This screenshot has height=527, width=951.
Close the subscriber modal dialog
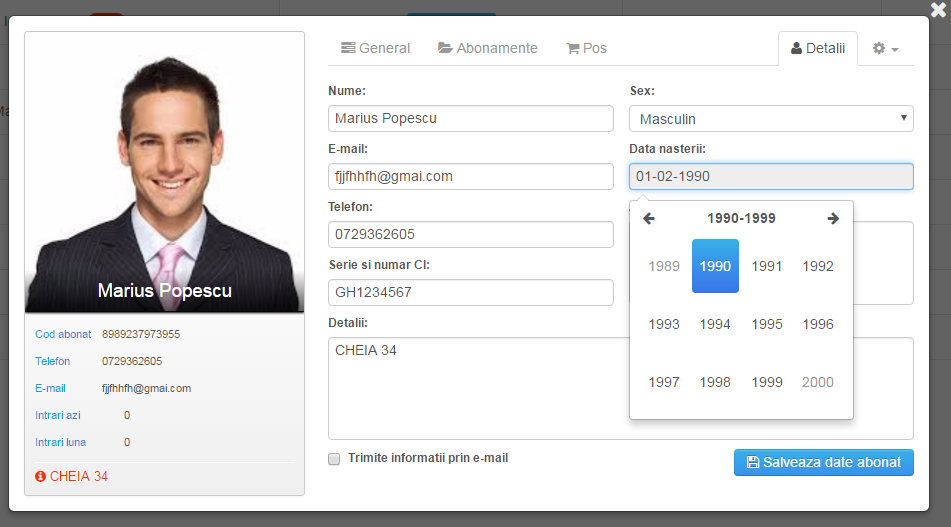(938, 10)
